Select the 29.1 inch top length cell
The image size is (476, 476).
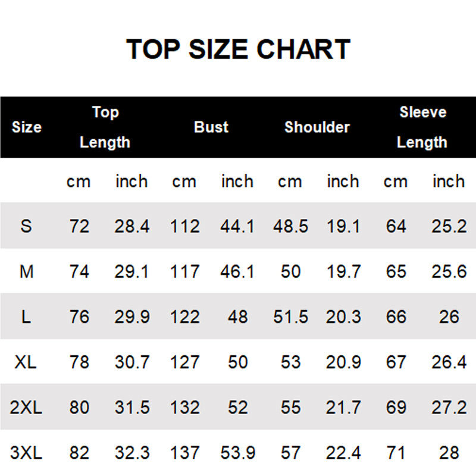(132, 272)
